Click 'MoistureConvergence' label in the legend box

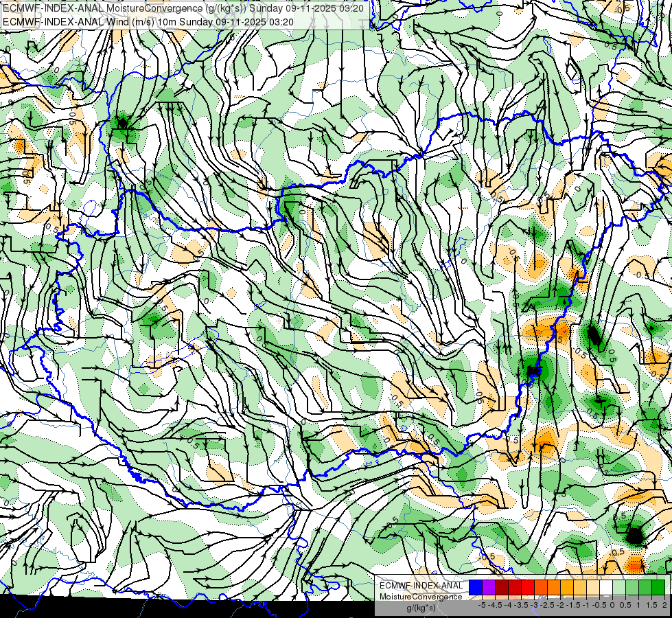coord(421,597)
